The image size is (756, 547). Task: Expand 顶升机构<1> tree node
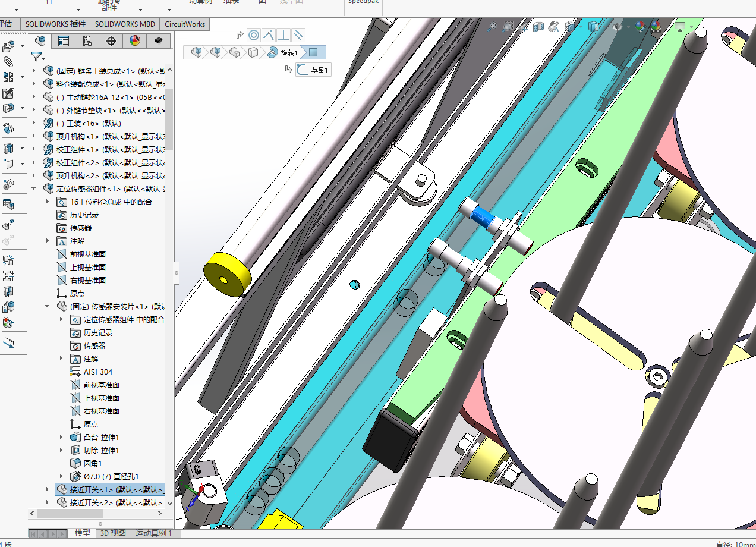(x=34, y=136)
